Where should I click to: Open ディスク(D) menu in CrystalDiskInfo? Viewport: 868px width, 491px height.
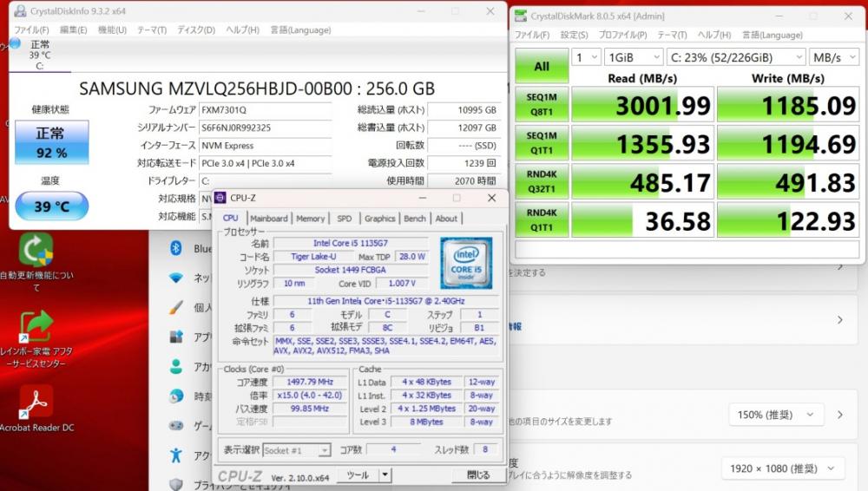(x=196, y=29)
